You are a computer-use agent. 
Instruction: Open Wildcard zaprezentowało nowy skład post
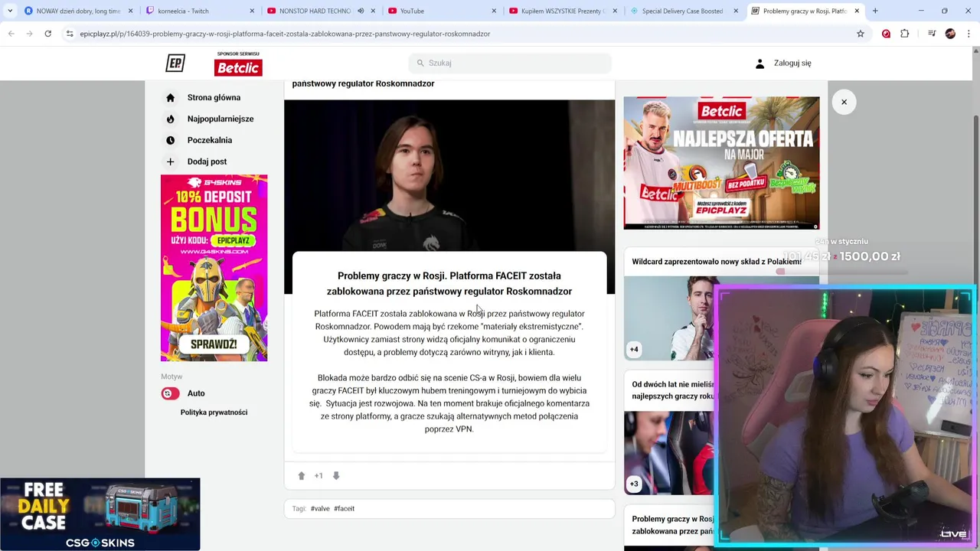tap(717, 262)
